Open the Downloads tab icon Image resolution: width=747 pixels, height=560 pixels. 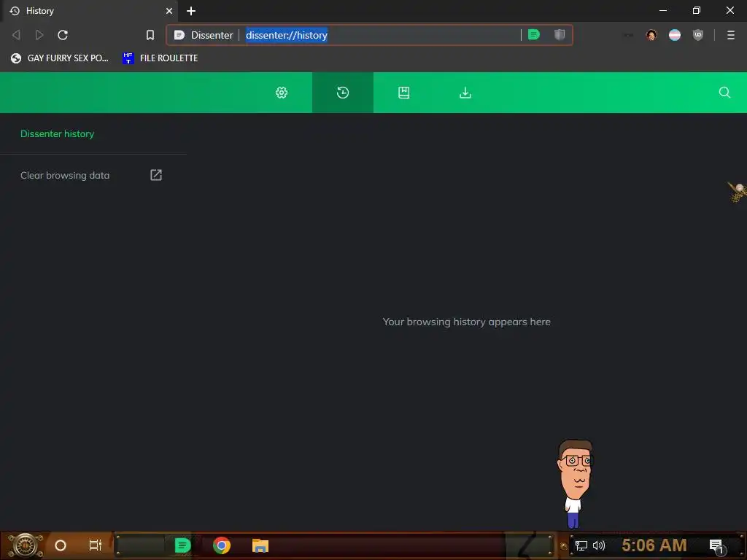click(x=465, y=93)
